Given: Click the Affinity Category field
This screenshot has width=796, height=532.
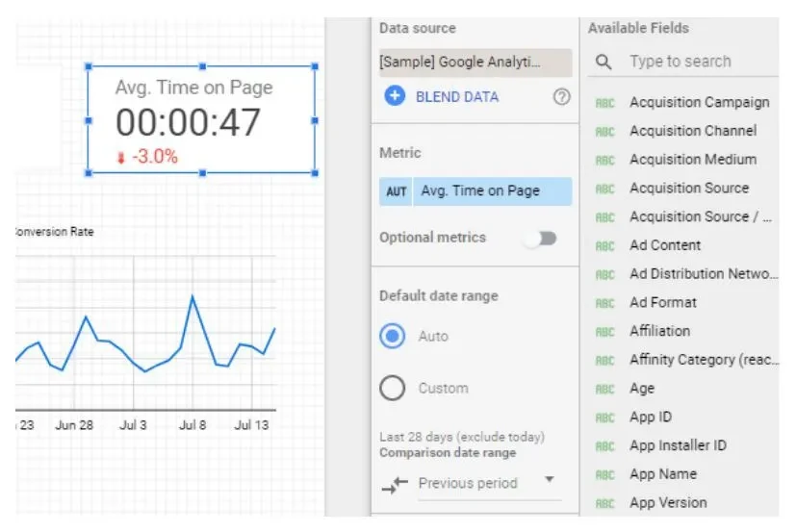Looking at the screenshot, I should click(704, 360).
